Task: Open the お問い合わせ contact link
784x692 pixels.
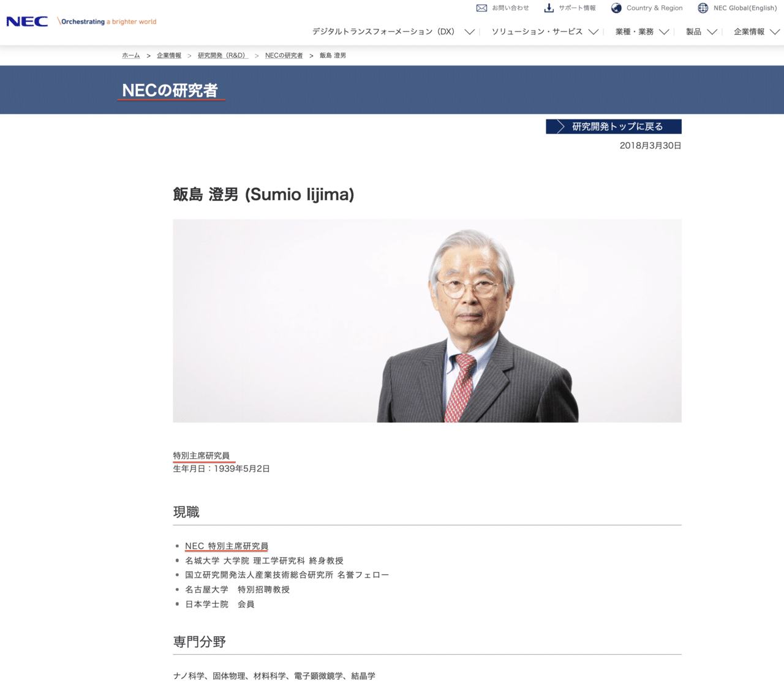Action: [x=510, y=8]
